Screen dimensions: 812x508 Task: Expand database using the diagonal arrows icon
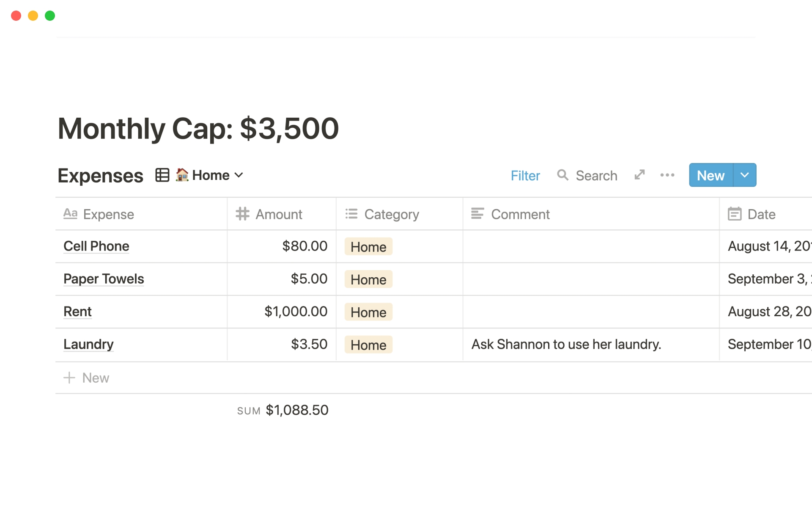click(639, 175)
